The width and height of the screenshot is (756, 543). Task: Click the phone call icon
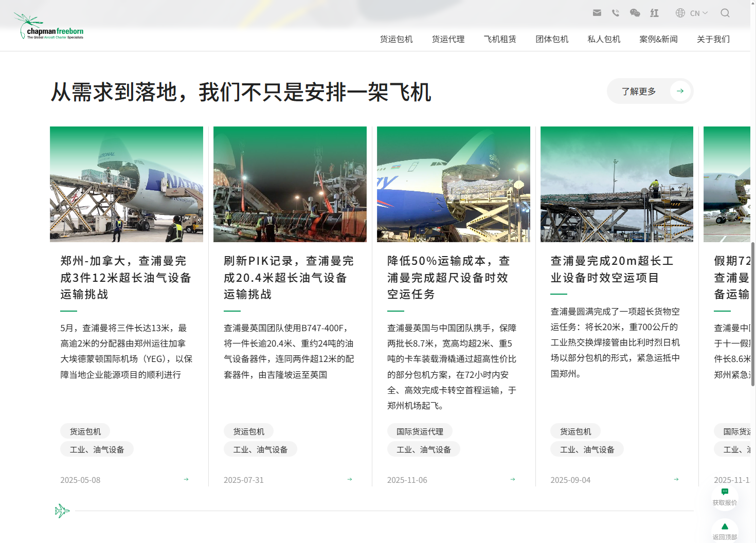pos(616,13)
